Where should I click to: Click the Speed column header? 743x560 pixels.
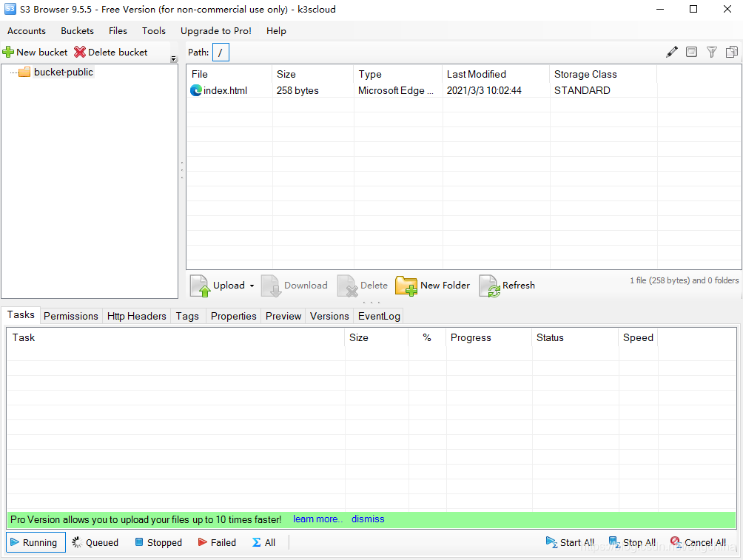pyautogui.click(x=638, y=338)
